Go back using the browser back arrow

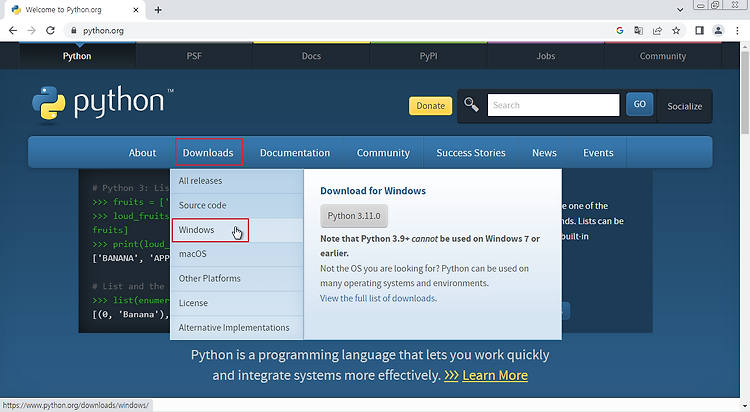coord(13,31)
